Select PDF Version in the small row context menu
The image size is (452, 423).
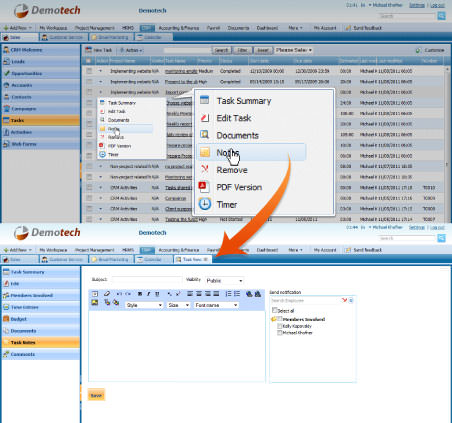(x=119, y=146)
